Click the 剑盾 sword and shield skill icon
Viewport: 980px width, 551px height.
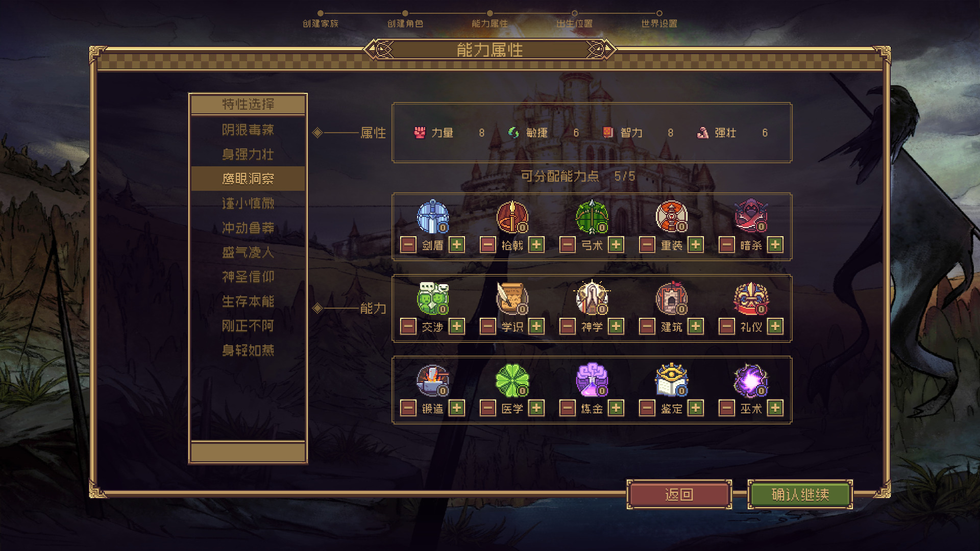(x=433, y=216)
